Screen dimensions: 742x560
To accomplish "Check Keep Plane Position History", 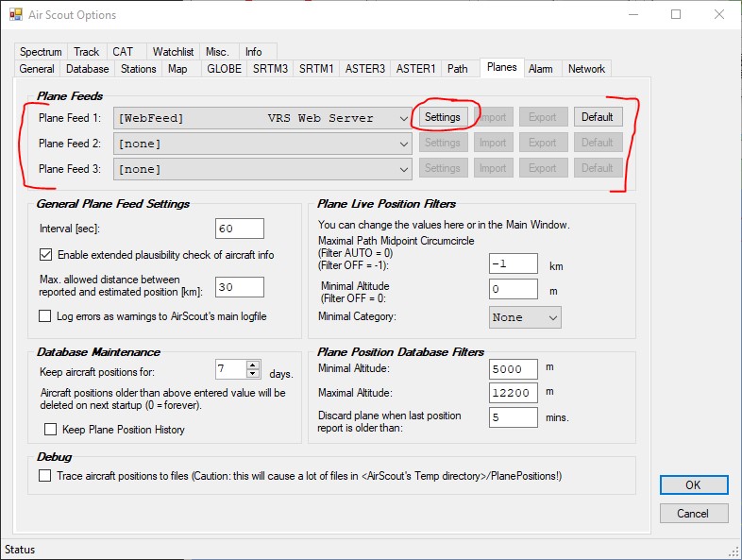I will pyautogui.click(x=52, y=430).
